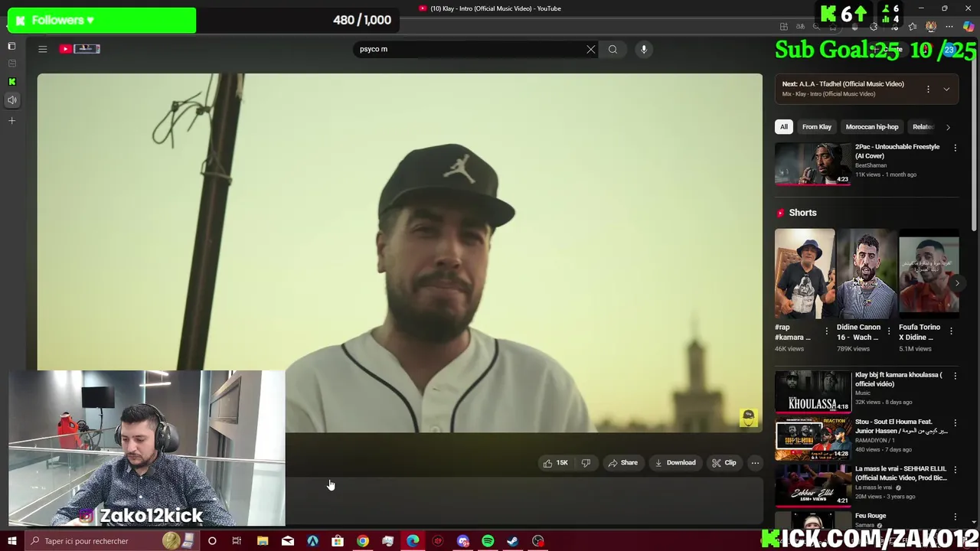
Task: Open Steam from the taskbar
Action: (x=513, y=541)
